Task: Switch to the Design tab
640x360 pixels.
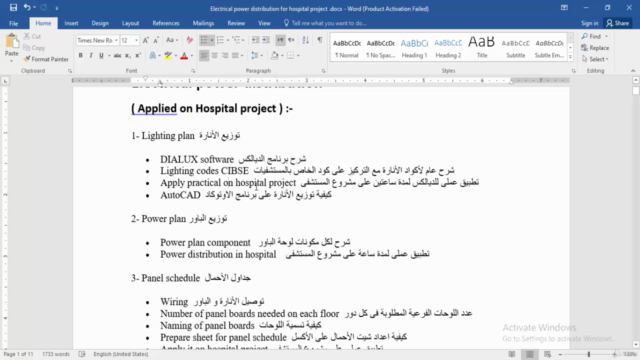Action: click(x=100, y=23)
